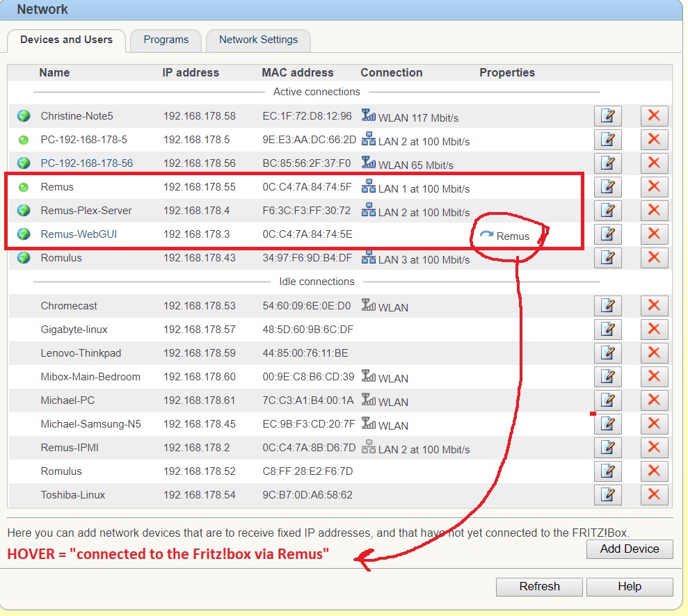
Task: Delete the Chromecast device entry
Action: 654,306
